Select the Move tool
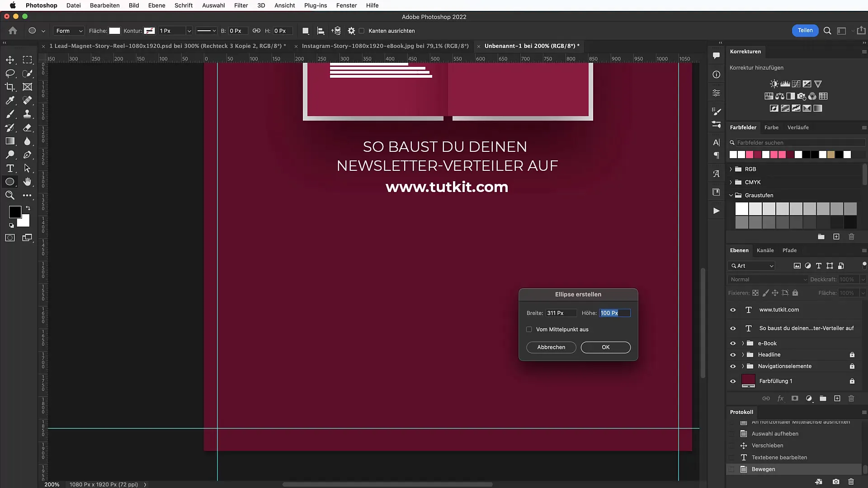This screenshot has height=488, width=868. (x=10, y=60)
